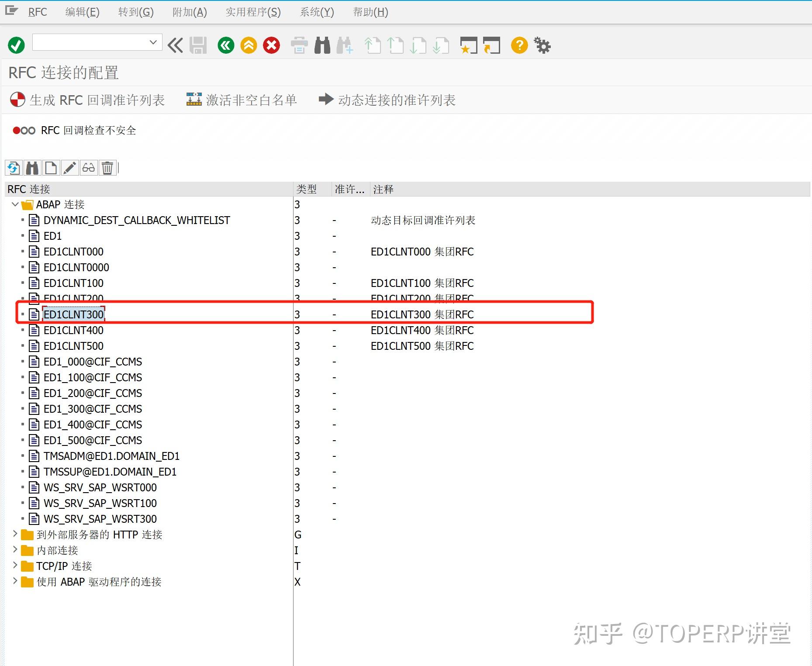Display connection details with glasses icon
The height and width of the screenshot is (666, 812).
click(x=88, y=168)
